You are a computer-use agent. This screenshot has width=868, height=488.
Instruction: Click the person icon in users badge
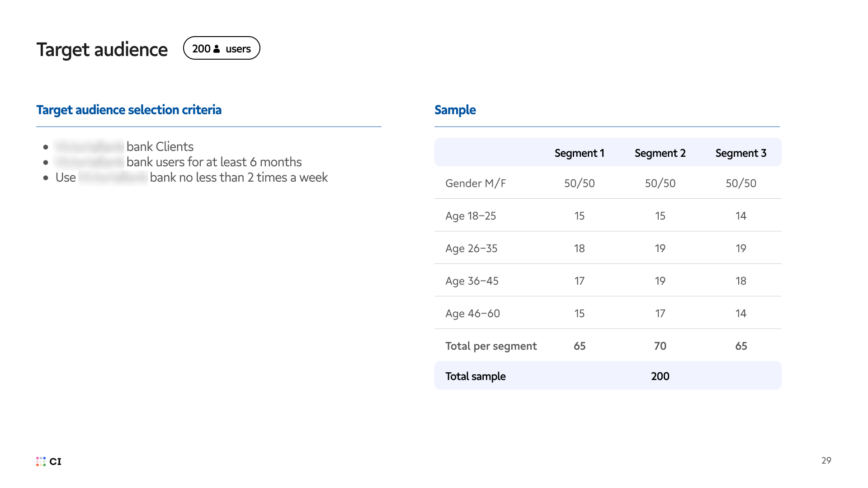[x=217, y=49]
